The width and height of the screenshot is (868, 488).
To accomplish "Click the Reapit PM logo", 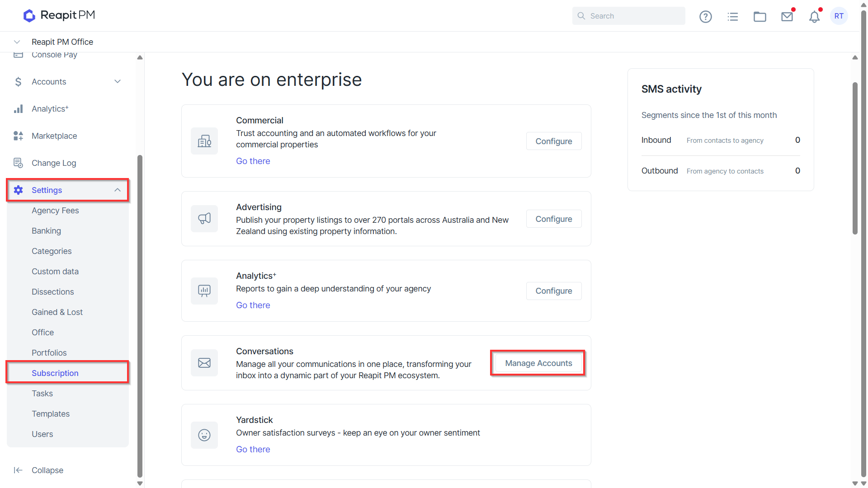I will pos(59,15).
